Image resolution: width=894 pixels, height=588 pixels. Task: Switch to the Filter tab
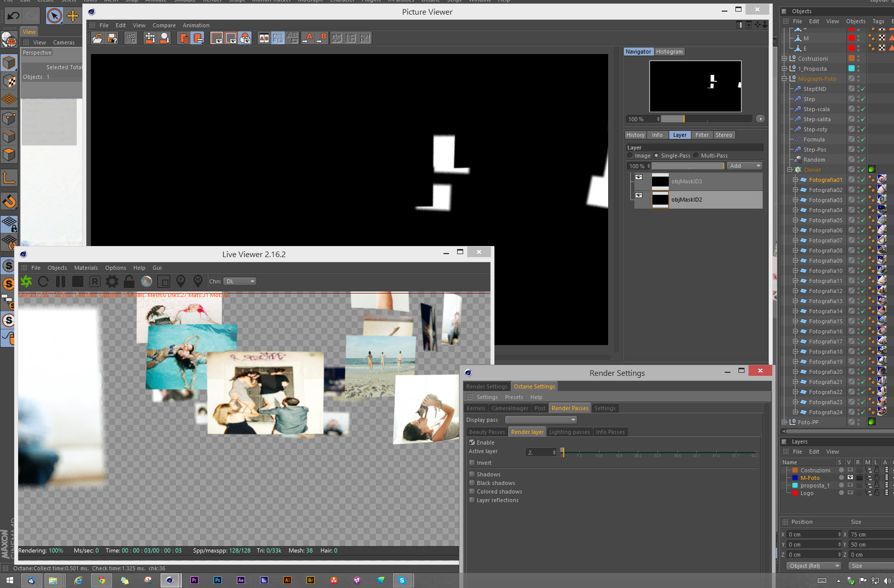702,135
